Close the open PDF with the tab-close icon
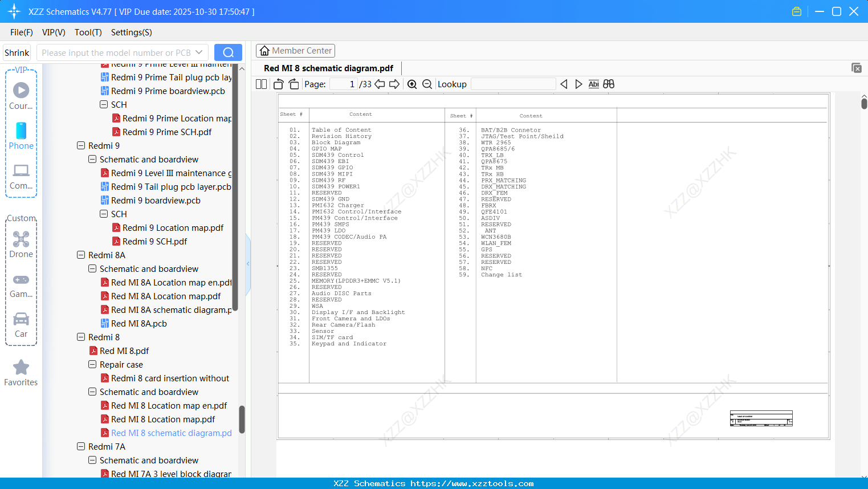Screen dimensions: 868x489 coord(857,68)
